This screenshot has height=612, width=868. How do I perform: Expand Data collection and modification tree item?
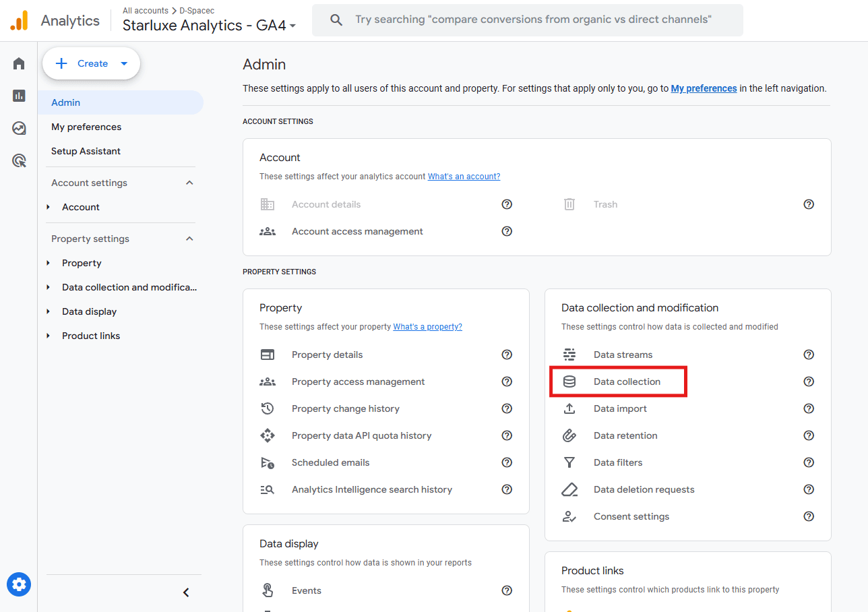point(49,287)
